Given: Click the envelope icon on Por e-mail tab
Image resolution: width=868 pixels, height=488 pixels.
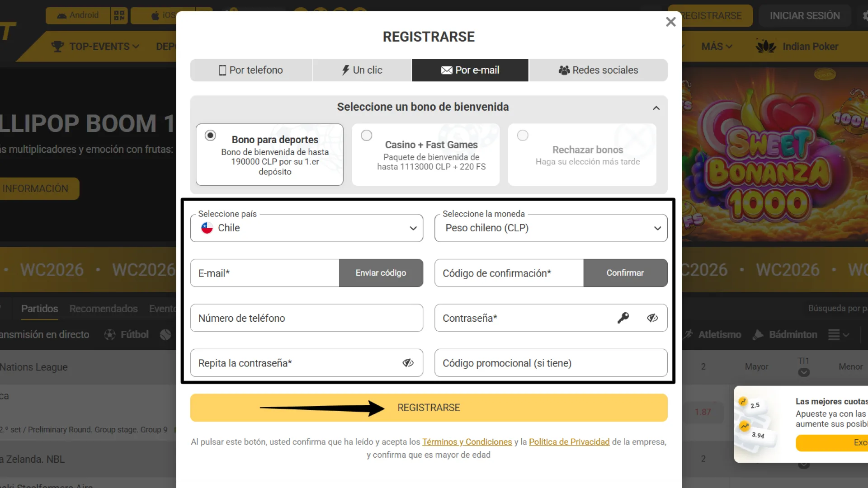Looking at the screenshot, I should point(447,70).
